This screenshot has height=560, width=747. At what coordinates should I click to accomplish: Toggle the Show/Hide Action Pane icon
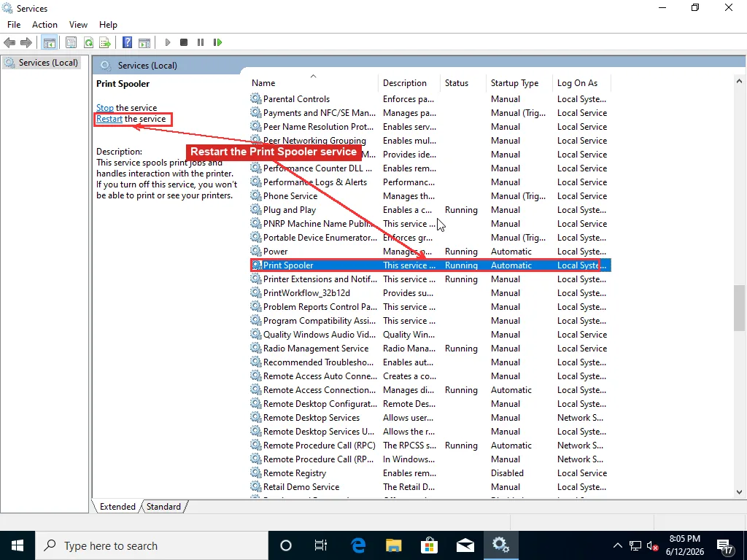(144, 42)
